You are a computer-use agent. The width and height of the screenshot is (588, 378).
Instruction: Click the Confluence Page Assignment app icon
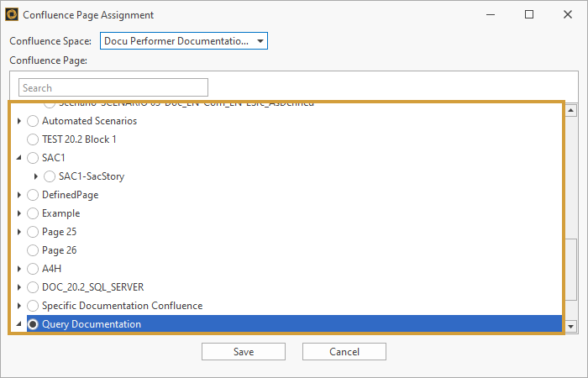pos(12,15)
